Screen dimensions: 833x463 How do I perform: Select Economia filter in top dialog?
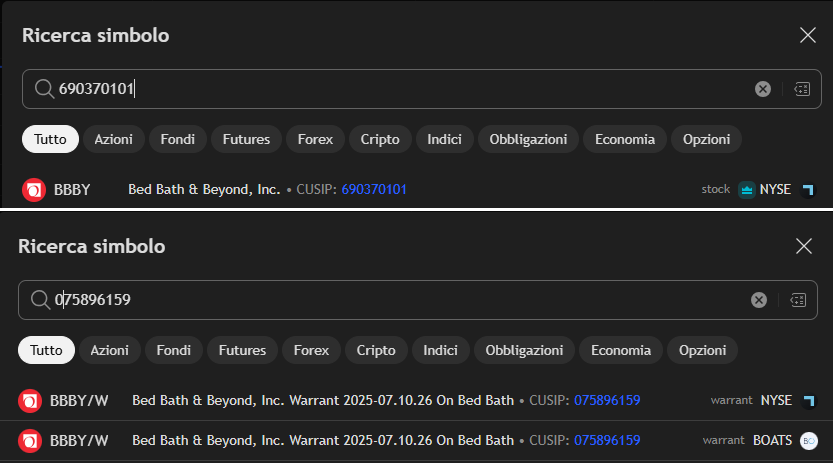click(625, 139)
